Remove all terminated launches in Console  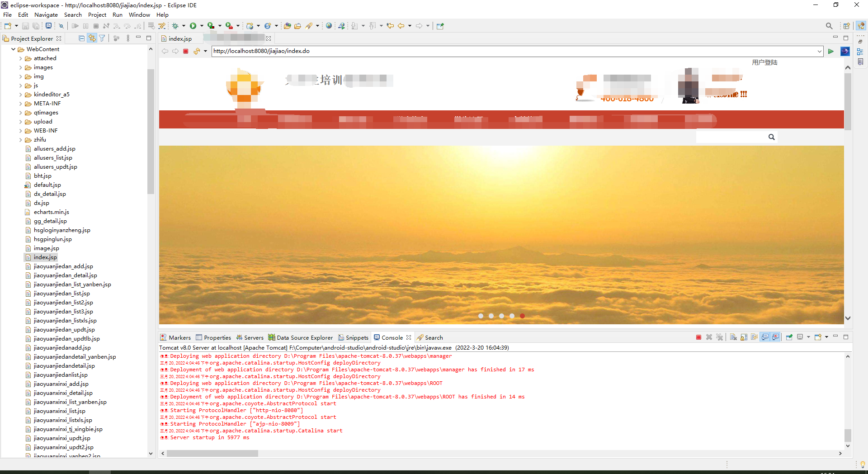719,337
